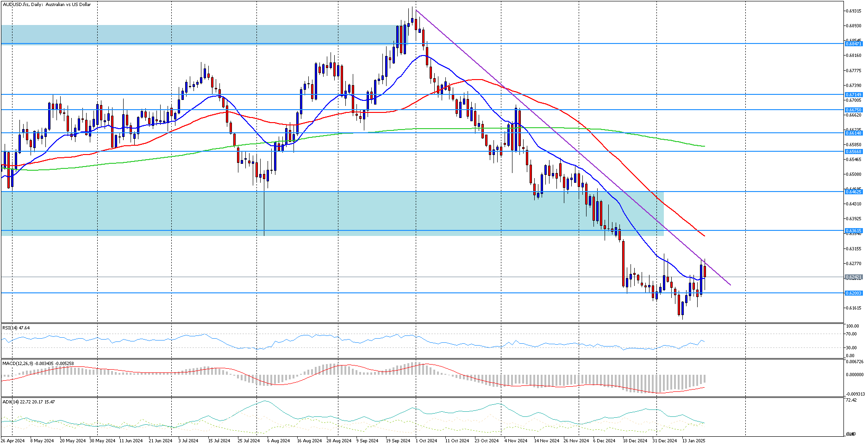Click the 23 Oct 2024 date label
This screenshot has width=868, height=446.
point(487,440)
